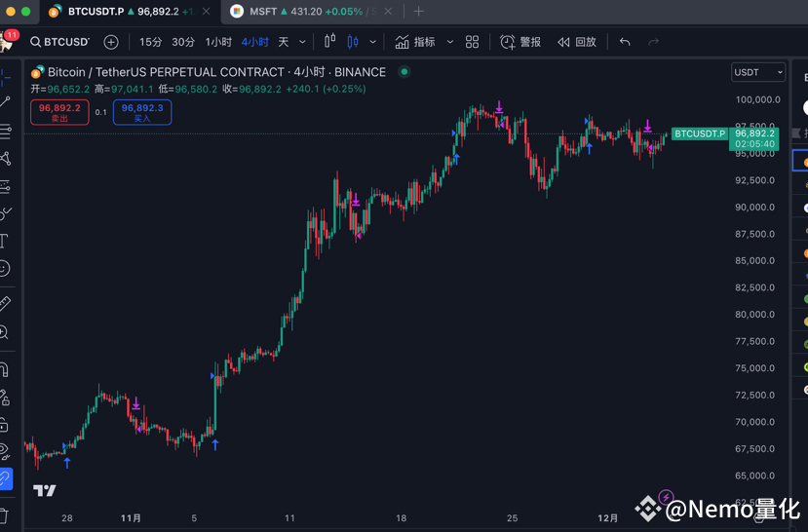The width and height of the screenshot is (808, 532).
Task: Click the red 卖出 sell button
Action: [x=59, y=112]
